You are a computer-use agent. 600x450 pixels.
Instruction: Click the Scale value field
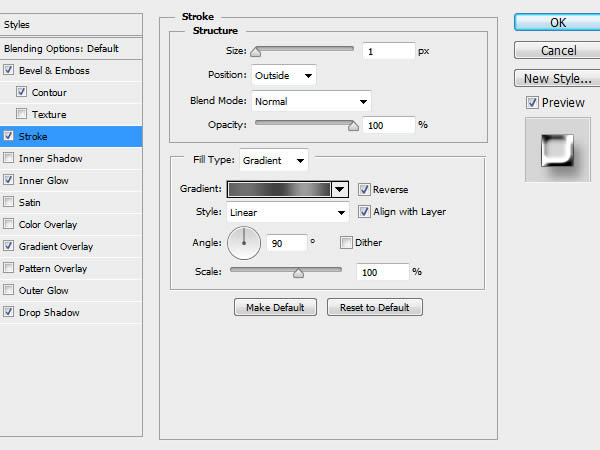(383, 272)
